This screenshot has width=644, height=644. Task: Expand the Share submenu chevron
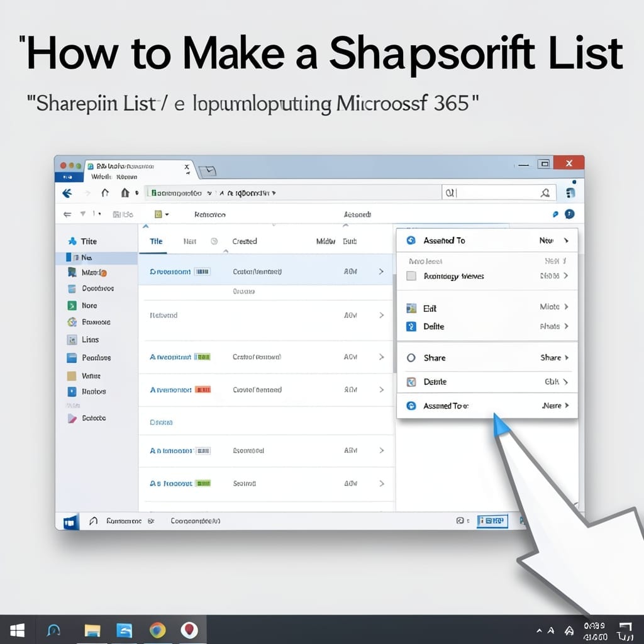click(567, 358)
